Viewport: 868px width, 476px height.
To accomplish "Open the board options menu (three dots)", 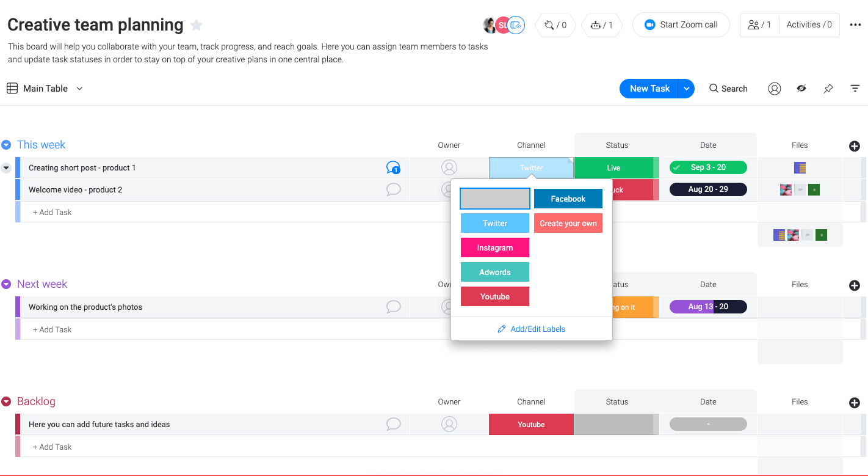I will pyautogui.click(x=855, y=24).
